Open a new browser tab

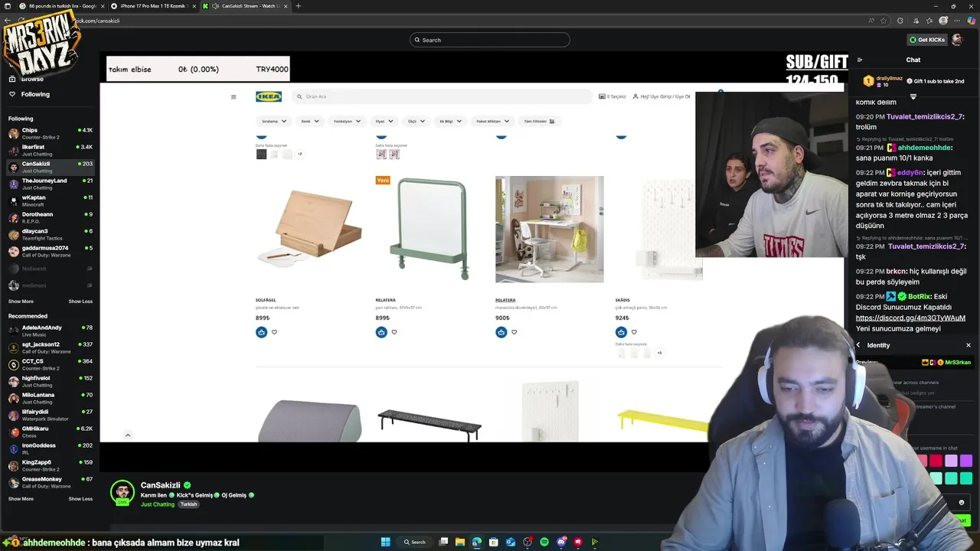298,6
